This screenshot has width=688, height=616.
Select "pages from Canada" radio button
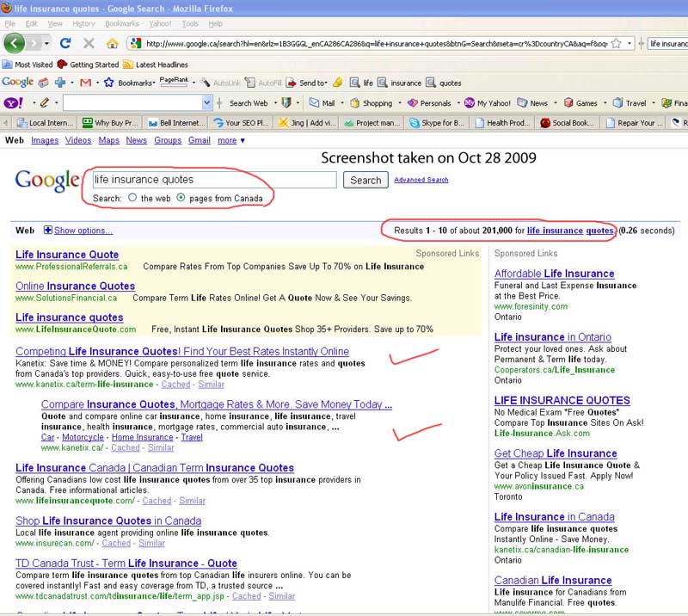pyautogui.click(x=181, y=198)
